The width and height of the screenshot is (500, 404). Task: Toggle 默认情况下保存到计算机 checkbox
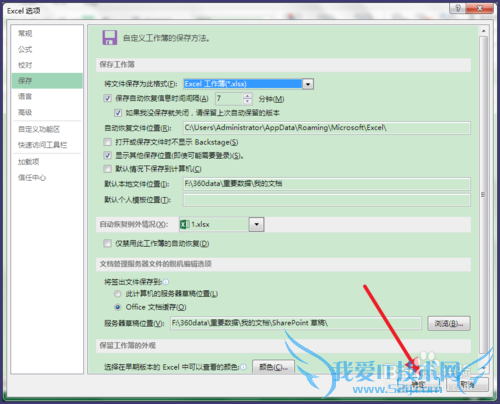107,169
